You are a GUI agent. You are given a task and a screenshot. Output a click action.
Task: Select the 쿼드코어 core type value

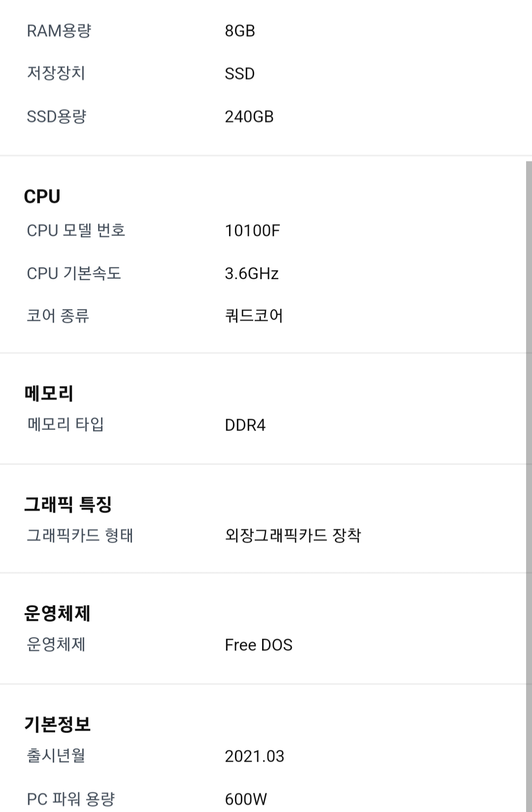[254, 316]
